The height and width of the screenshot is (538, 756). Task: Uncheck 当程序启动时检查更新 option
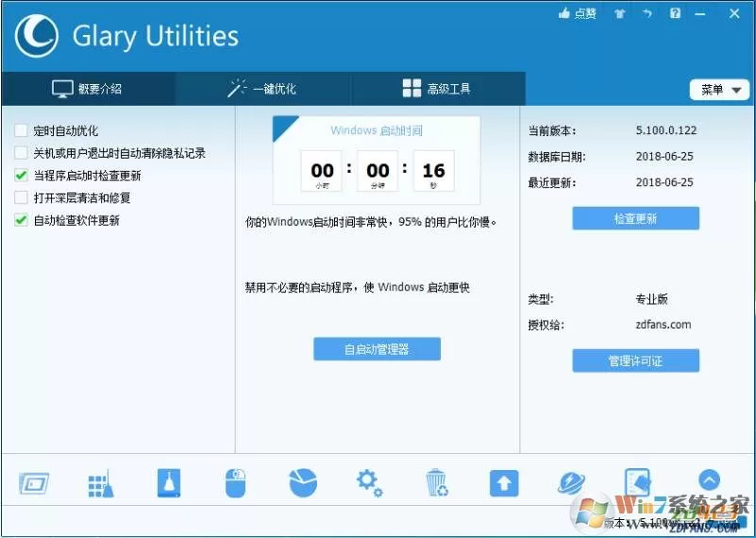(21, 175)
